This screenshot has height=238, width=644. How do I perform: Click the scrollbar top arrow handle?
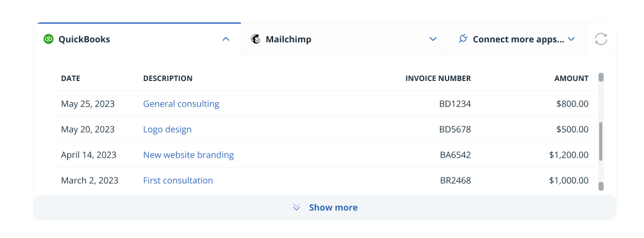click(x=601, y=77)
